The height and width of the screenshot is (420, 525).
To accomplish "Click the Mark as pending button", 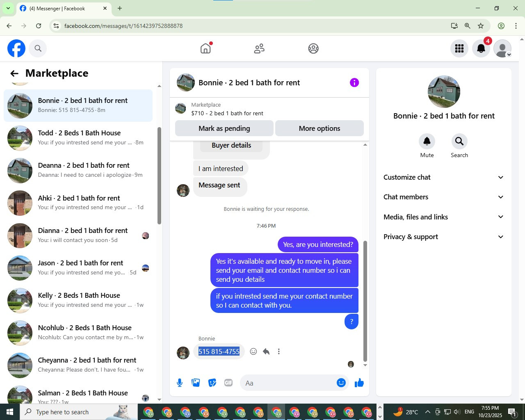I will click(224, 128).
